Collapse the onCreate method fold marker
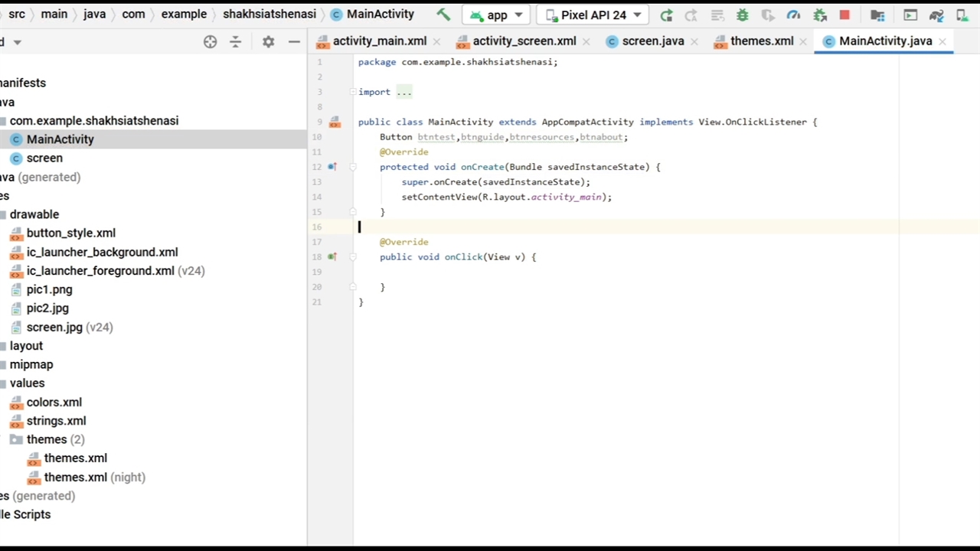Viewport: 980px width, 551px height. (x=353, y=167)
